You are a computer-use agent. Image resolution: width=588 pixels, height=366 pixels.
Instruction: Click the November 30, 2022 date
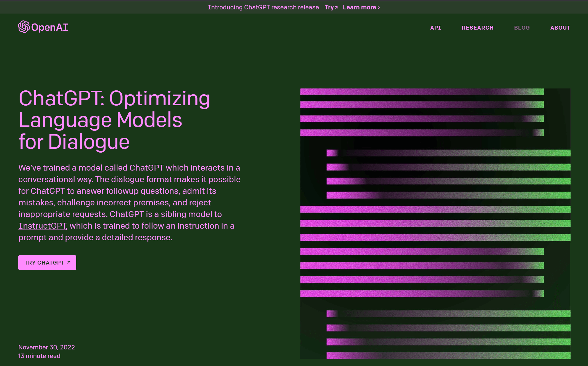click(x=46, y=347)
